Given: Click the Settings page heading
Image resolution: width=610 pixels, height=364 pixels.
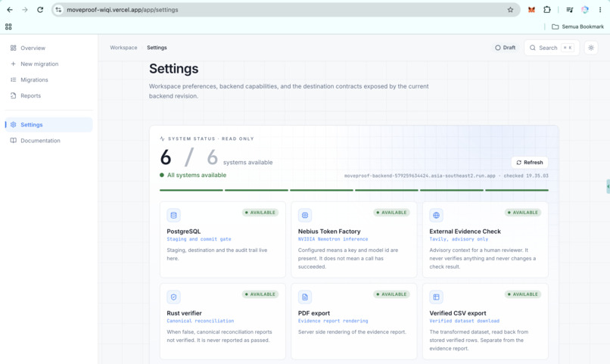Looking at the screenshot, I should 173,68.
